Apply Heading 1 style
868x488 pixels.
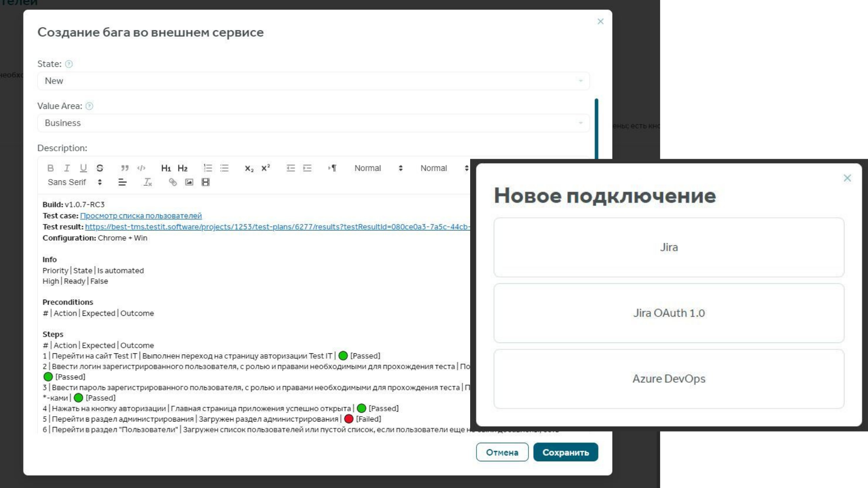tap(166, 168)
